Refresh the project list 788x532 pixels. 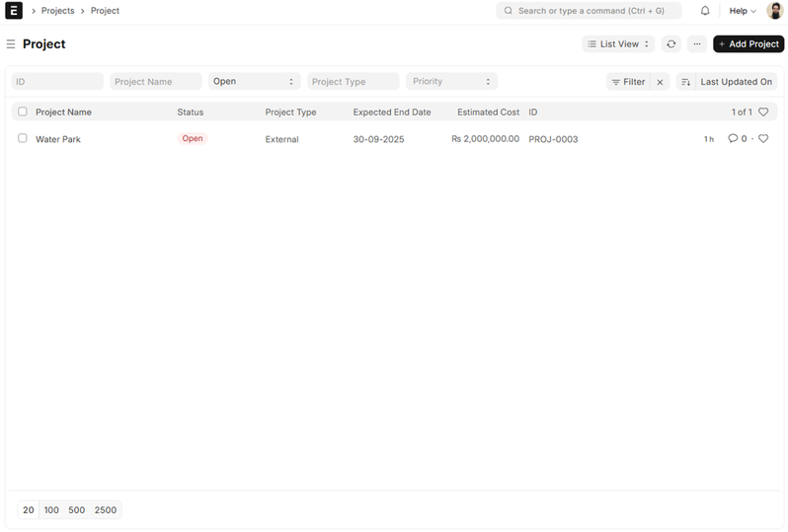point(671,44)
